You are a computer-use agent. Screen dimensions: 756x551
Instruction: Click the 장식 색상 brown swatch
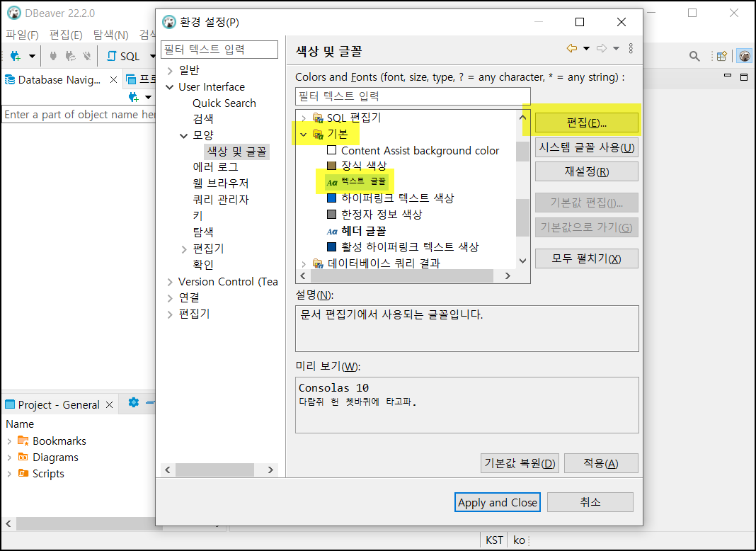332,166
